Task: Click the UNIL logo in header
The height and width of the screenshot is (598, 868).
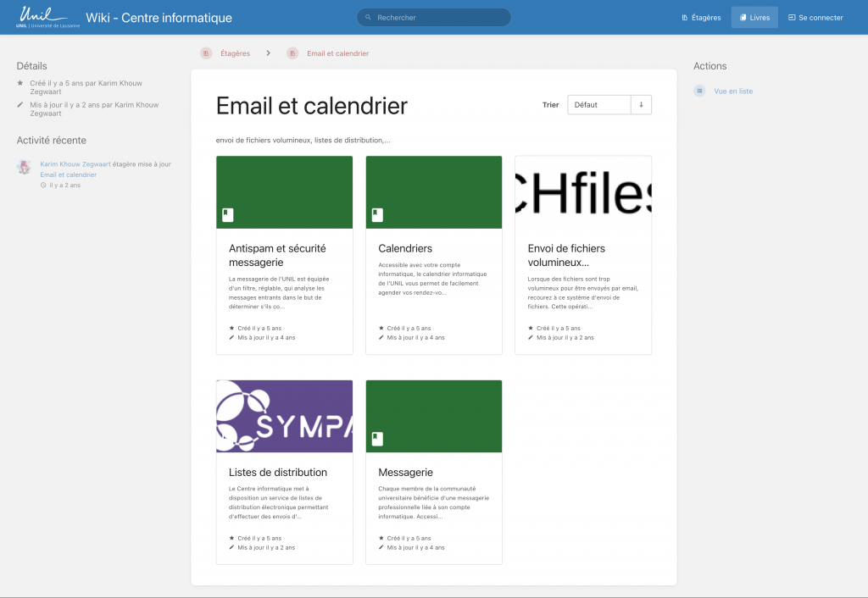Action: [x=47, y=17]
